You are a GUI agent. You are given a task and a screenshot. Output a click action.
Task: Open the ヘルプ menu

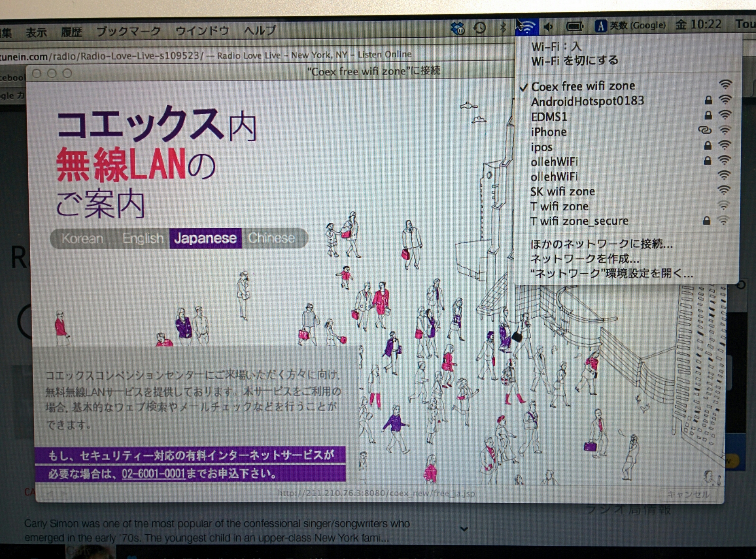260,29
